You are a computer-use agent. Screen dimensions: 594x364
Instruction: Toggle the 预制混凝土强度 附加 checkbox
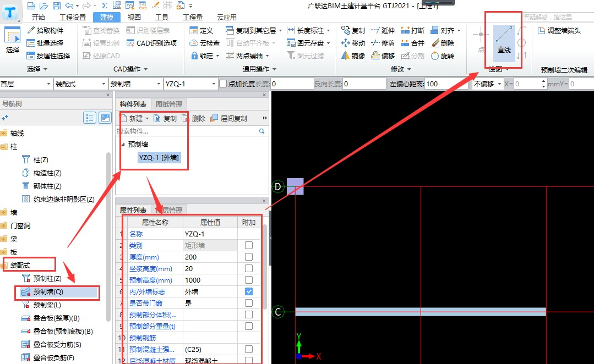[248, 349]
